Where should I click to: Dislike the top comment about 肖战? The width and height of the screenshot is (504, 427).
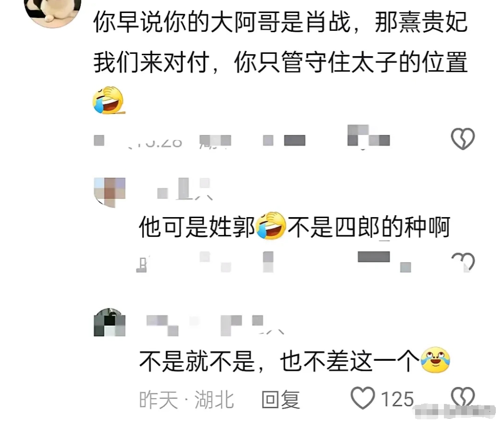coord(463,138)
